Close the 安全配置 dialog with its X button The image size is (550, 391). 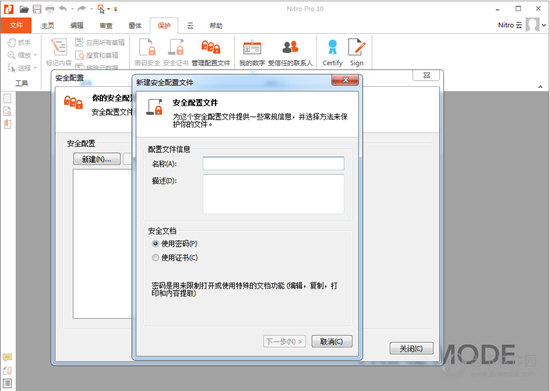pos(426,75)
